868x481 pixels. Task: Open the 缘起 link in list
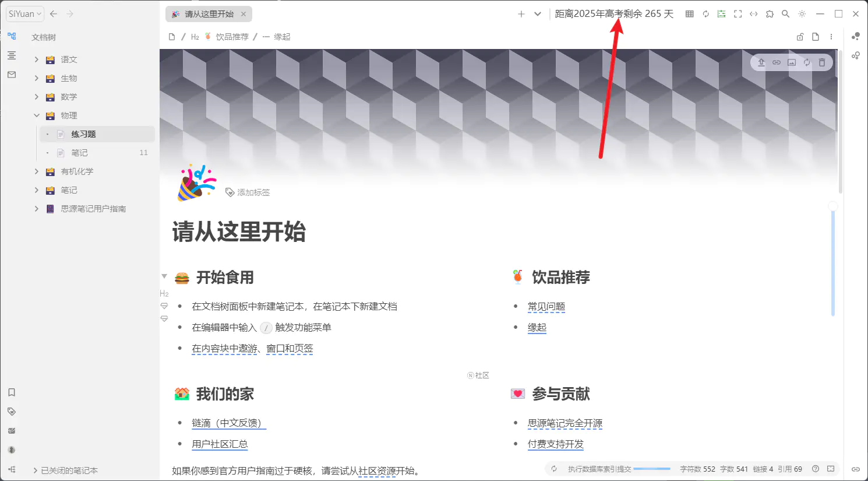click(x=537, y=328)
